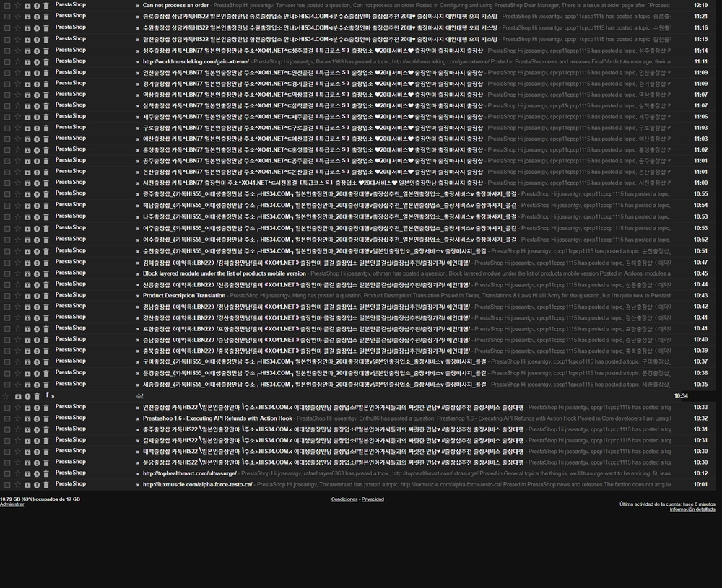Image resolution: width=722 pixels, height=588 pixels.
Task: Report 'Can not process an order' email as spam
Action: (37, 6)
